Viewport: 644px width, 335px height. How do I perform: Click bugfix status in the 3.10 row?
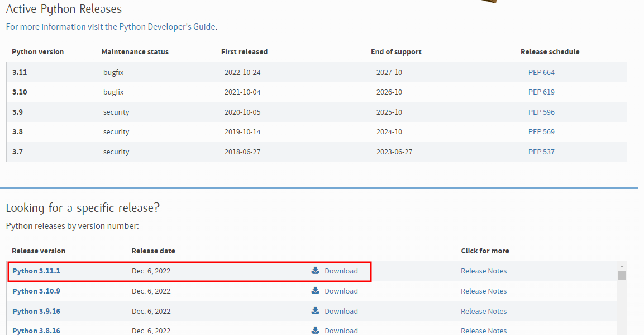[113, 92]
